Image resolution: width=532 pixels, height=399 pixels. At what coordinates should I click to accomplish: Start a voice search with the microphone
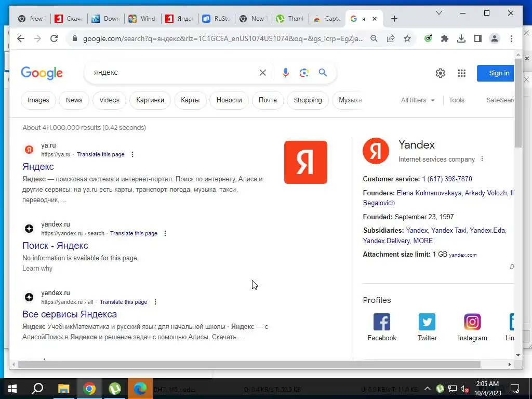pos(285,73)
